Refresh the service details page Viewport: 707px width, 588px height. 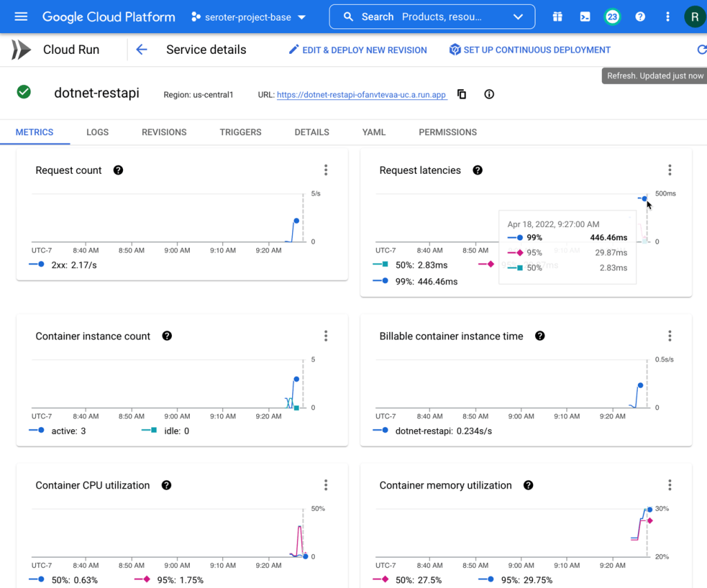[701, 50]
